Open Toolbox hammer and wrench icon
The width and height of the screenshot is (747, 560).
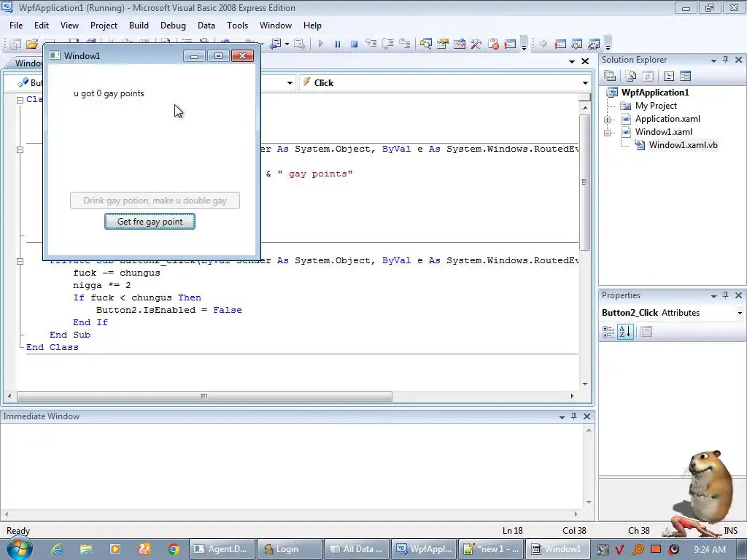(x=476, y=44)
